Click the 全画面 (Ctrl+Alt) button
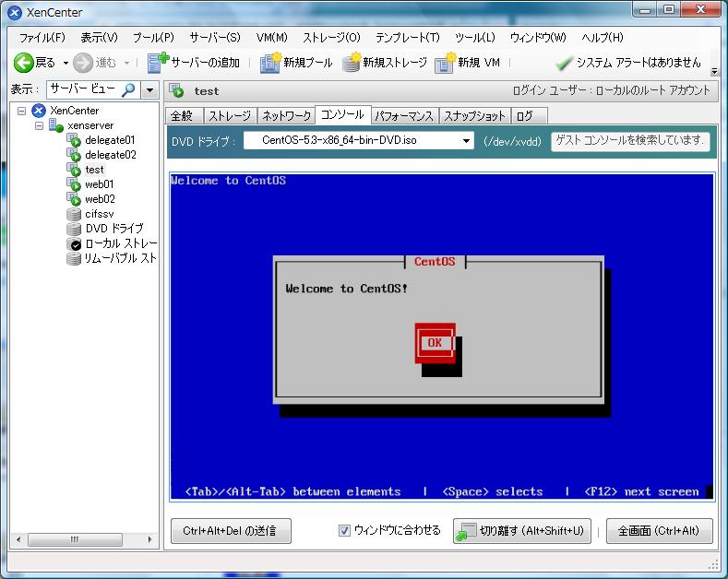 tap(660, 531)
